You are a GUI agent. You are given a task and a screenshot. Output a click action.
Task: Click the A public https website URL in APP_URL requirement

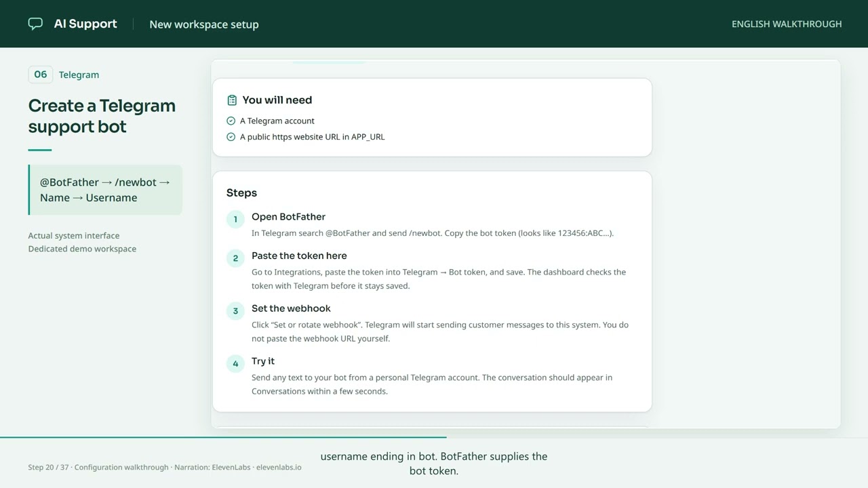click(312, 137)
